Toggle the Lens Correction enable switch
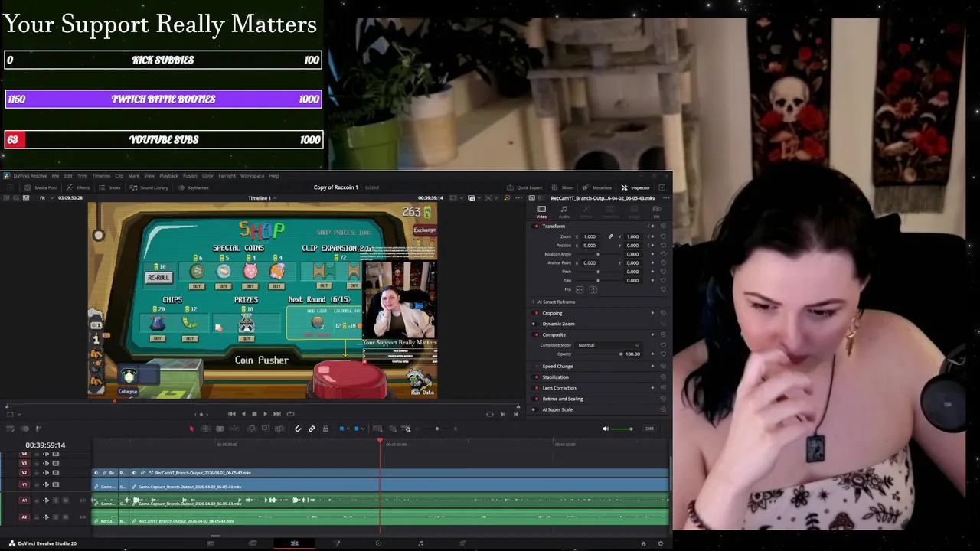This screenshot has width=980, height=551. pos(535,388)
